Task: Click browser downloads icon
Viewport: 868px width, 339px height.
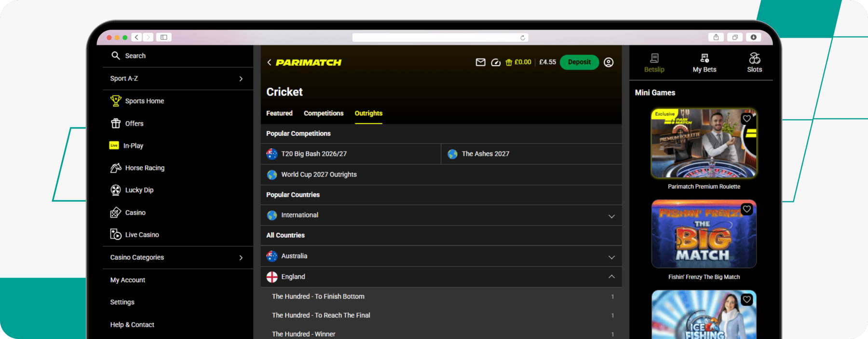Action: pyautogui.click(x=754, y=37)
